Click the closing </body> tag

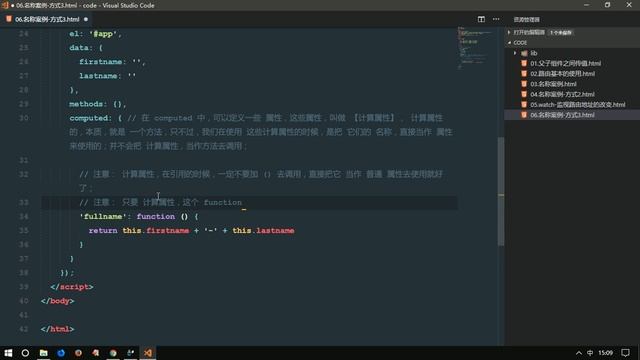point(58,301)
